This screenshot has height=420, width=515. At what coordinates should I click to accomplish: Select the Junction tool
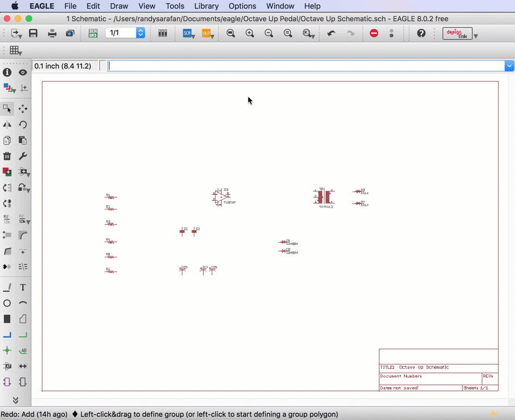7,350
